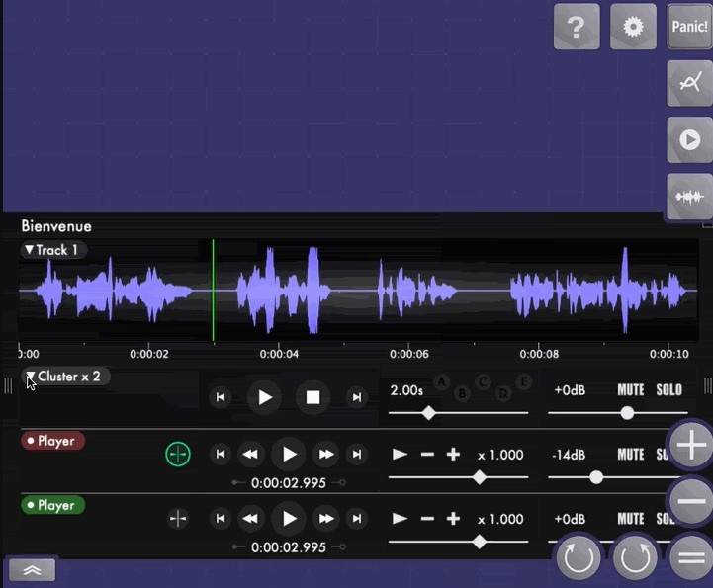The image size is (713, 588).
Task: Skip Cluster to start
Action: (221, 397)
